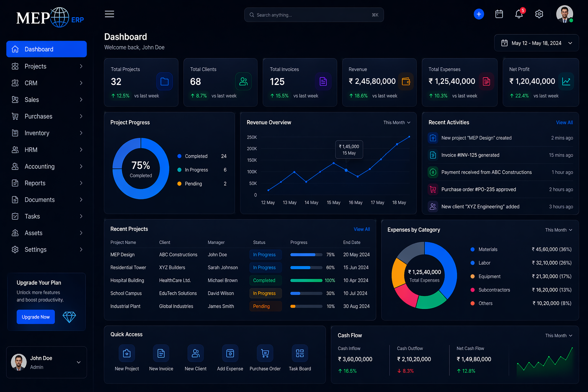Click the School Campus 30% progress bar
588x392 pixels.
pyautogui.click(x=306, y=293)
